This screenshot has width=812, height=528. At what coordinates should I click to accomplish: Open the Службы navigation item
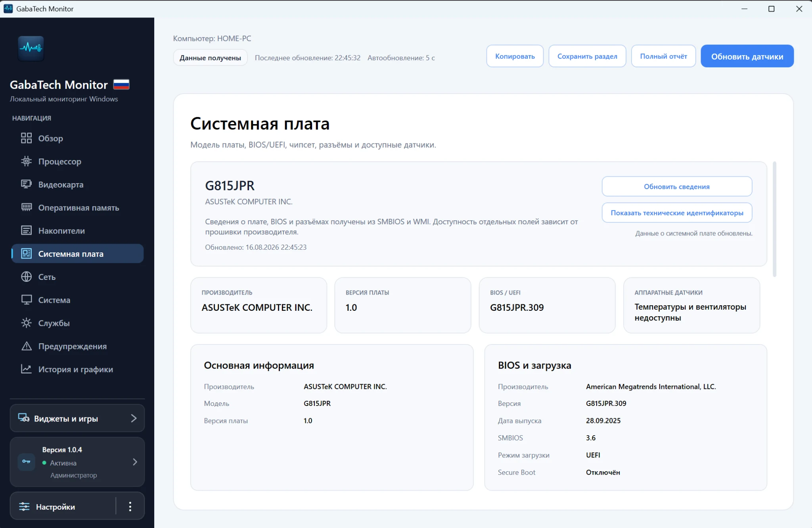[77, 323]
